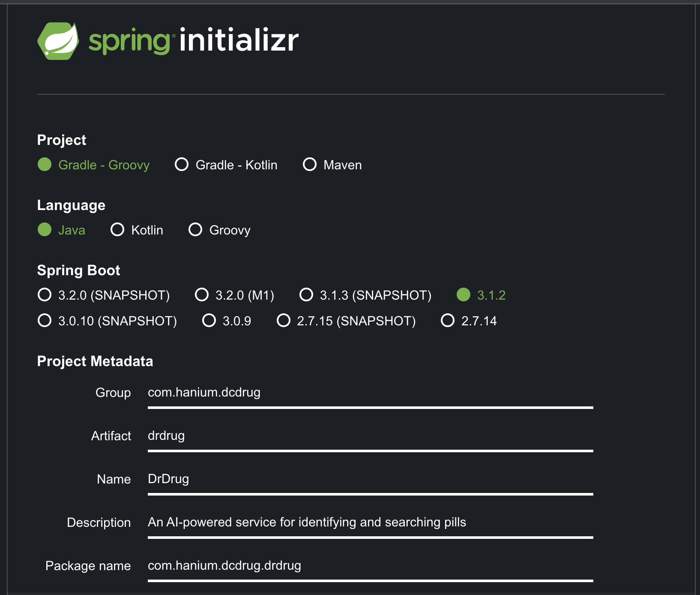Click the Description field label
This screenshot has width=700, height=595.
click(99, 523)
